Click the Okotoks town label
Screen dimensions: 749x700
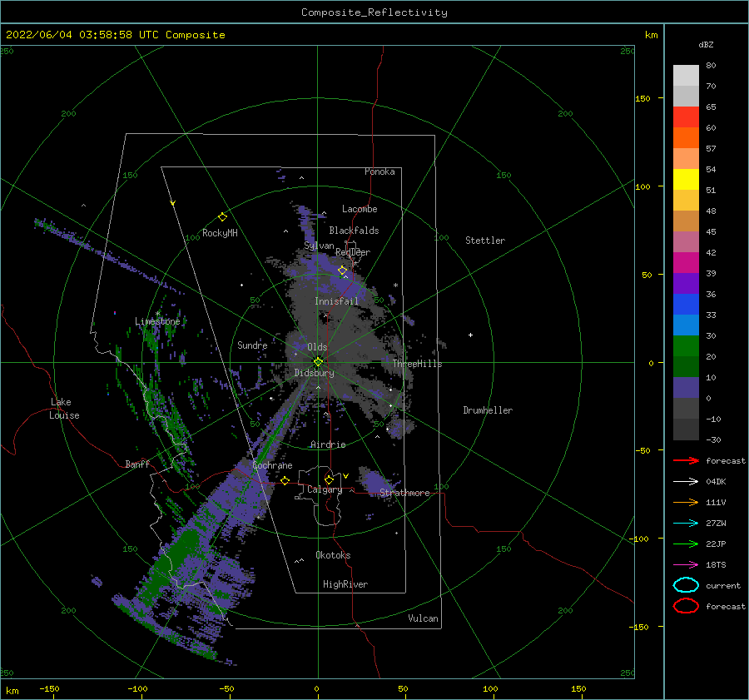pos(333,555)
